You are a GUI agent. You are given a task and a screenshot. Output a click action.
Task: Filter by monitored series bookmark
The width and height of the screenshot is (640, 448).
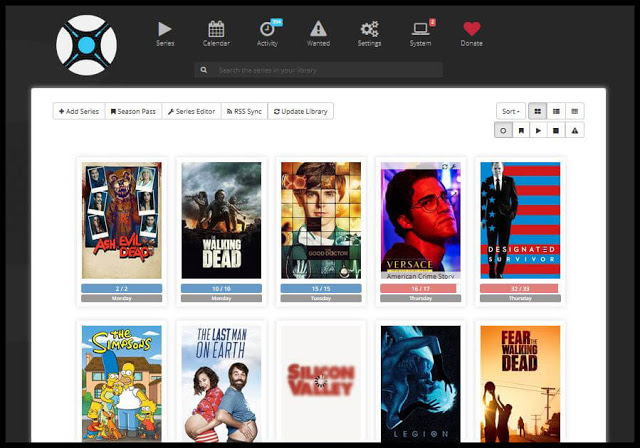[521, 130]
